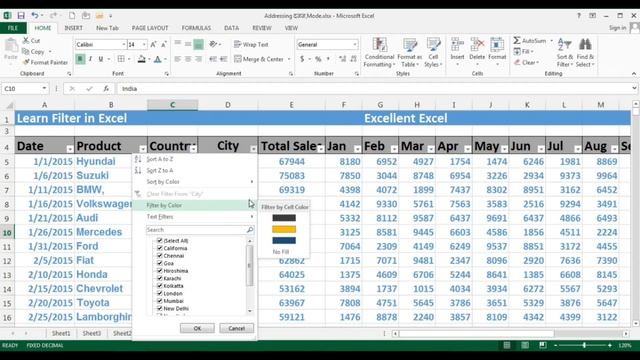Increase font size with the large A
The height and width of the screenshot is (360, 640).
point(153,44)
